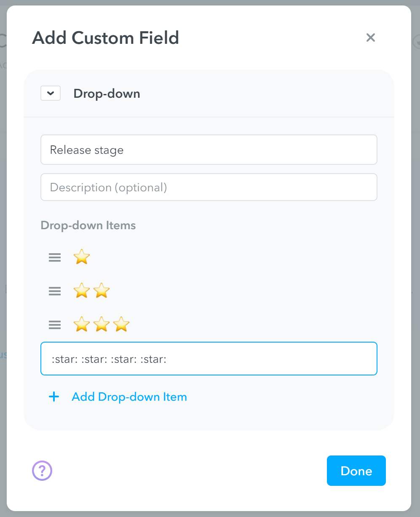The height and width of the screenshot is (517, 420).
Task: Click the single star emoji item
Action: (x=82, y=257)
